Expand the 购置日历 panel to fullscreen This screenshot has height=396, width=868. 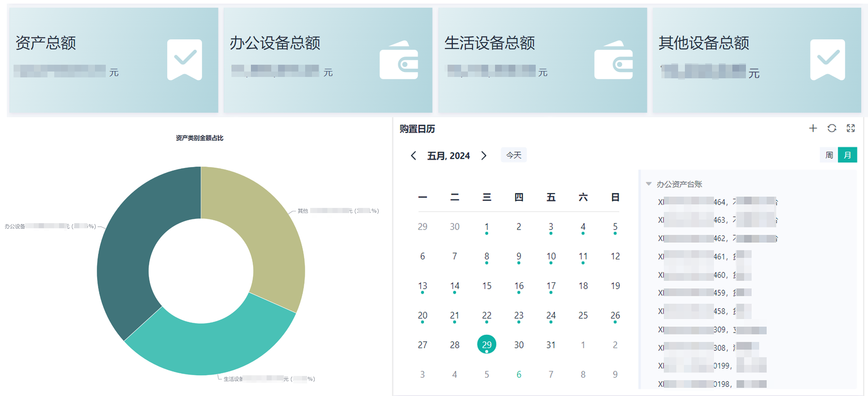click(851, 129)
